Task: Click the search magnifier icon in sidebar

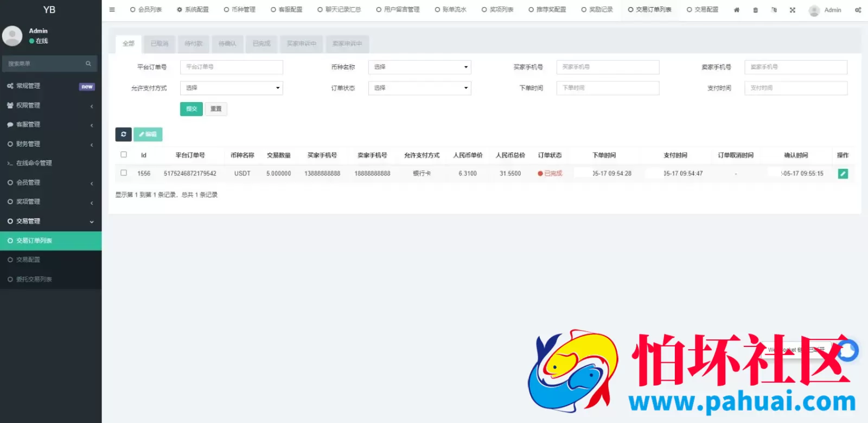Action: click(x=88, y=64)
